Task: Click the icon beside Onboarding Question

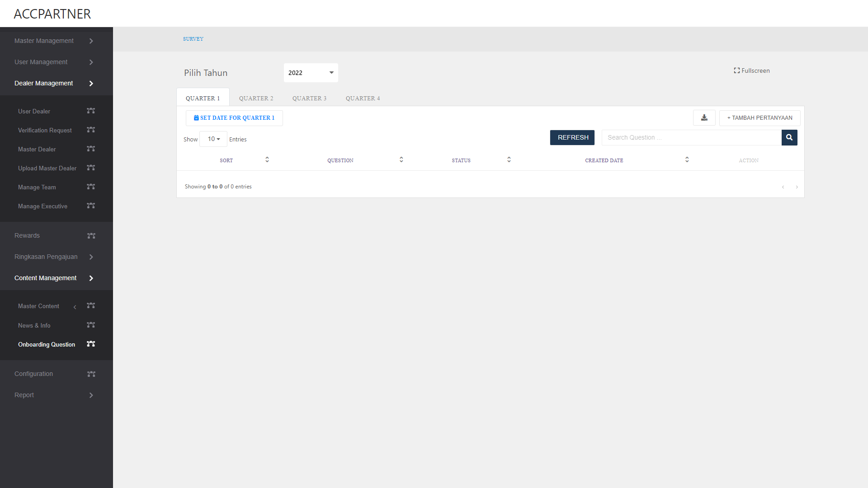Action: pos(91,344)
